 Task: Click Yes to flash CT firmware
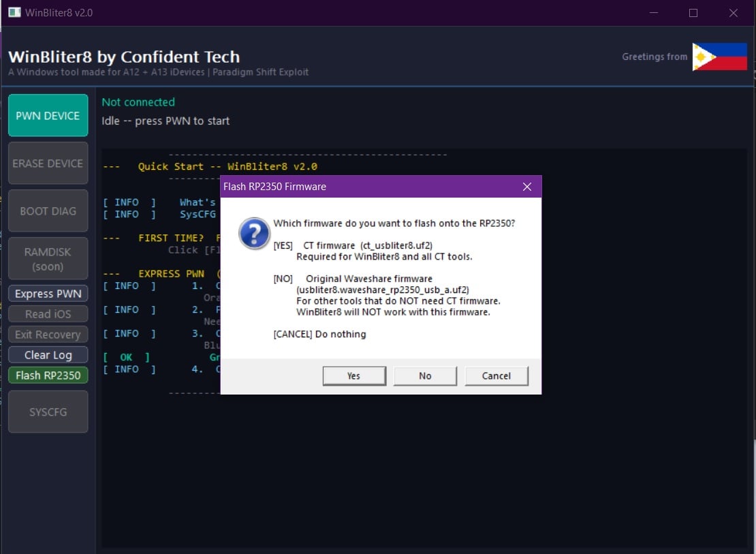tap(354, 376)
